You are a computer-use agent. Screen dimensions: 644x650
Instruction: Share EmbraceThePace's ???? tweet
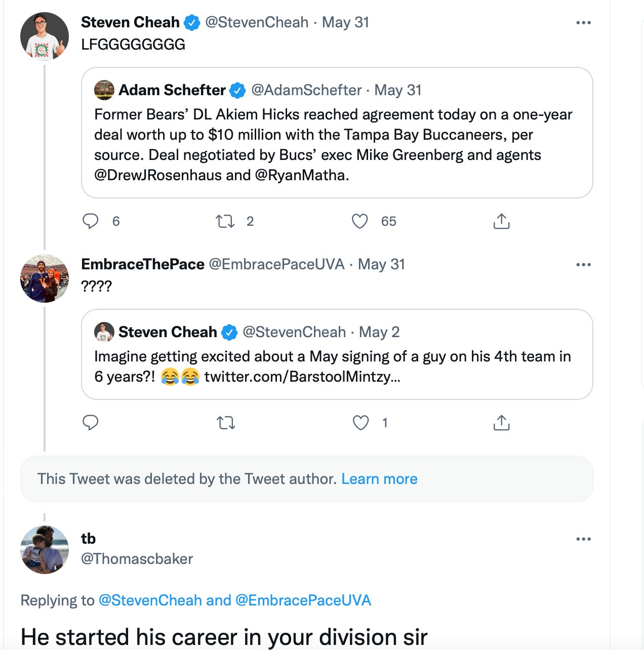(x=501, y=422)
